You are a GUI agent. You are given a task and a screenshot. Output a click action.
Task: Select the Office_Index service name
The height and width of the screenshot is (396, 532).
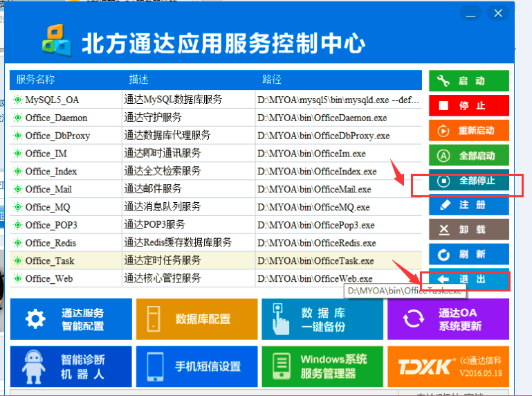(x=51, y=171)
